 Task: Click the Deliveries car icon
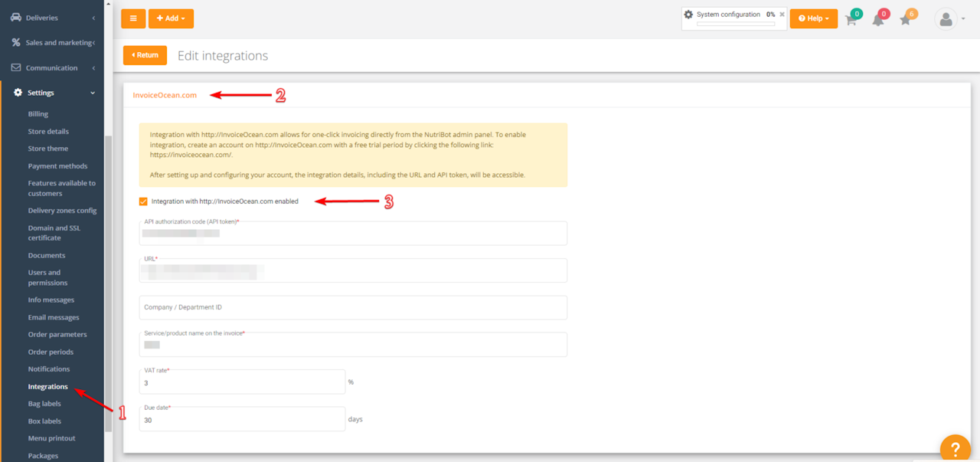click(16, 18)
